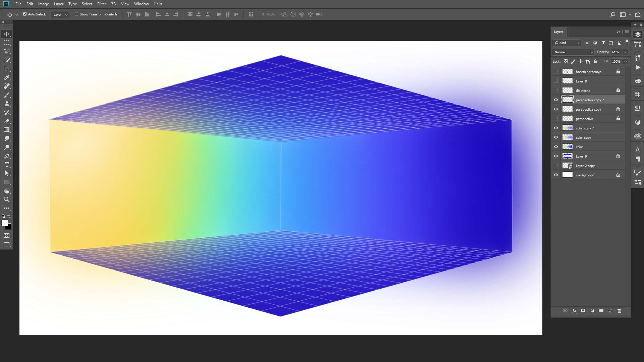This screenshot has height=362, width=644.
Task: Click the foreground color swatch
Action: click(4, 223)
